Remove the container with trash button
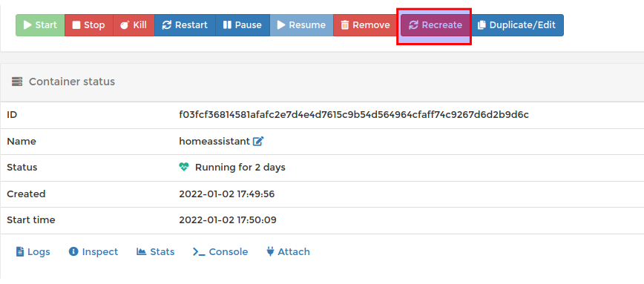644x284 pixels. coord(366,25)
